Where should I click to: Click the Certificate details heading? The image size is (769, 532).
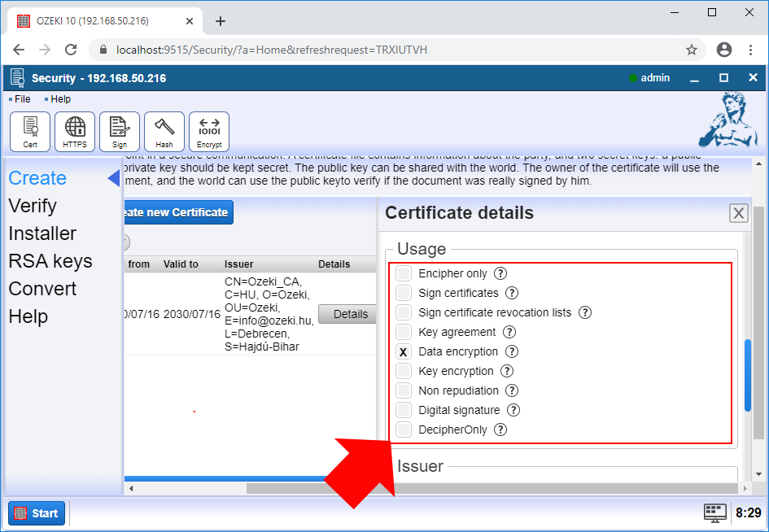click(x=459, y=213)
